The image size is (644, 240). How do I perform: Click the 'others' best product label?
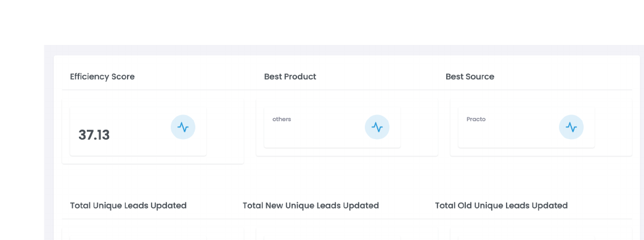(x=282, y=119)
